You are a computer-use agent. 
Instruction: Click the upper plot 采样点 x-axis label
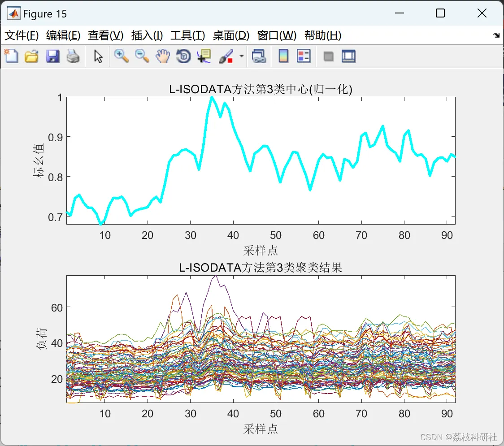(x=261, y=251)
